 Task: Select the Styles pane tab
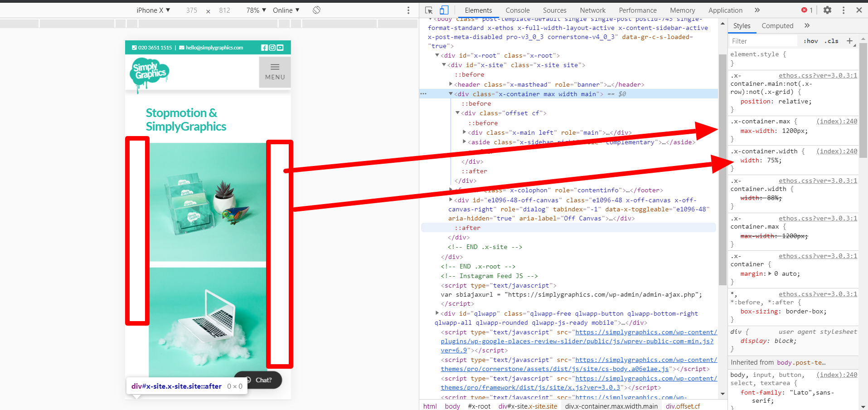tap(742, 26)
